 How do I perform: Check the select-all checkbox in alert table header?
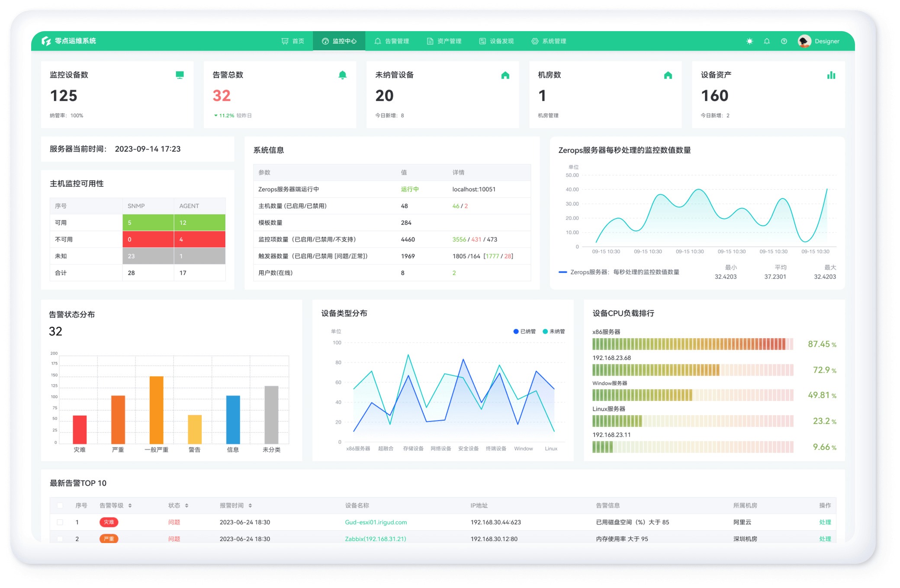click(x=60, y=505)
